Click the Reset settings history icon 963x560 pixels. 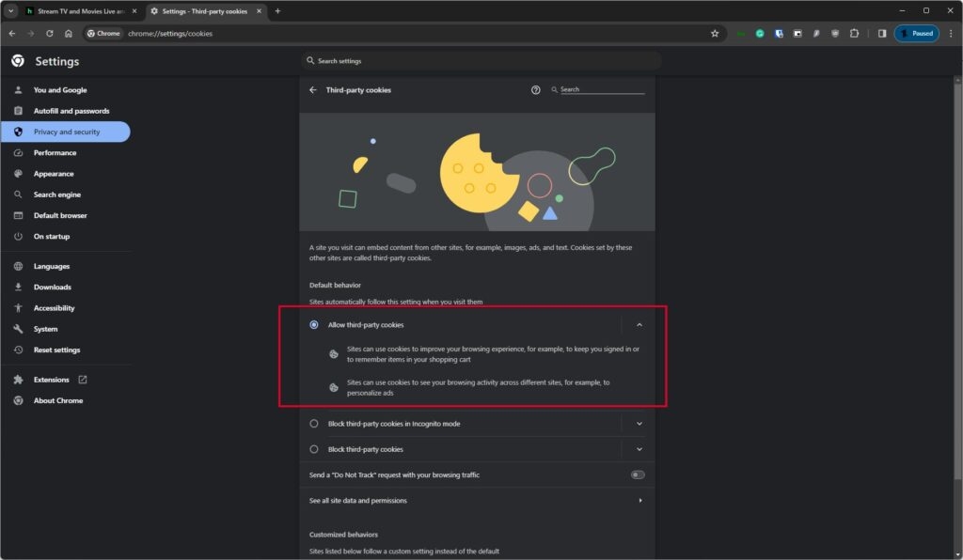pyautogui.click(x=18, y=350)
